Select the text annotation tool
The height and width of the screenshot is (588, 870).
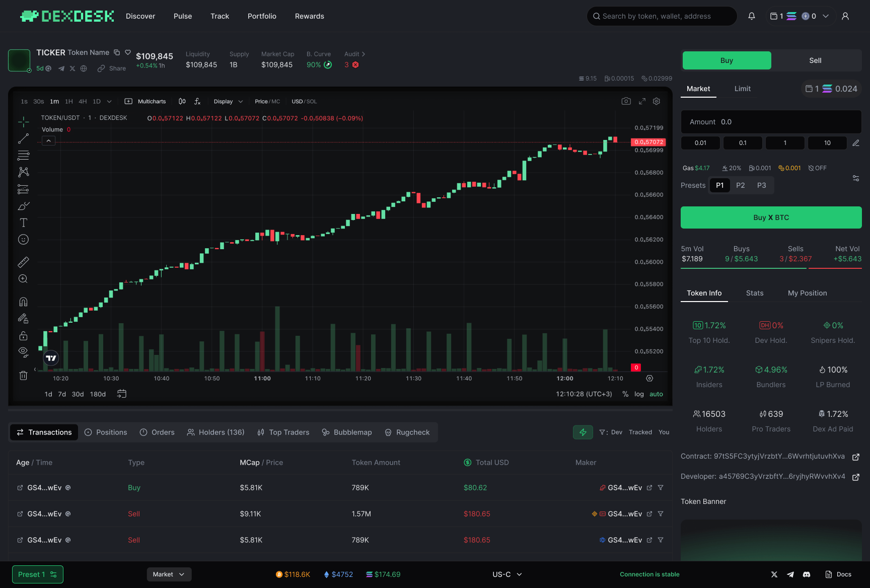[x=23, y=223]
